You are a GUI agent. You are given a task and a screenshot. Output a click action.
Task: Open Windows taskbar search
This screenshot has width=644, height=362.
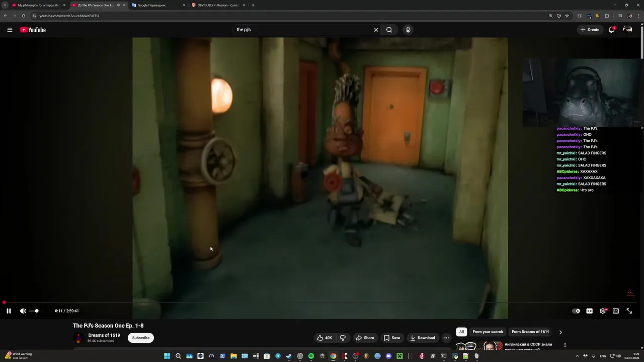(178, 356)
